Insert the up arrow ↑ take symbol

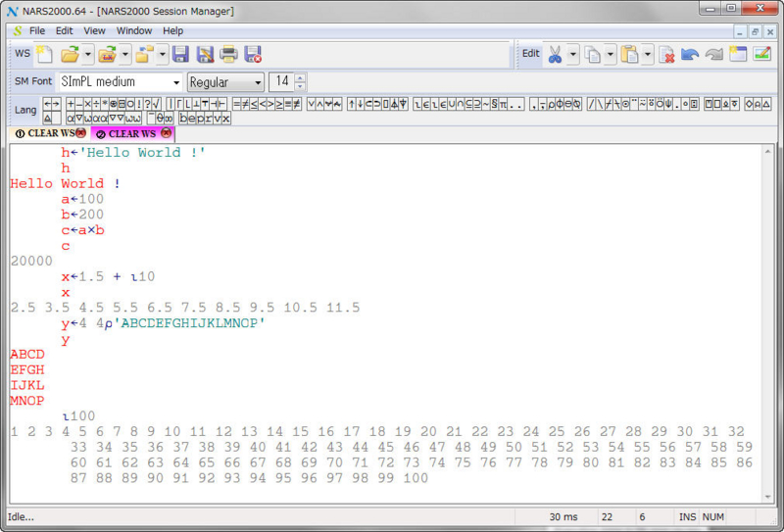(352, 104)
